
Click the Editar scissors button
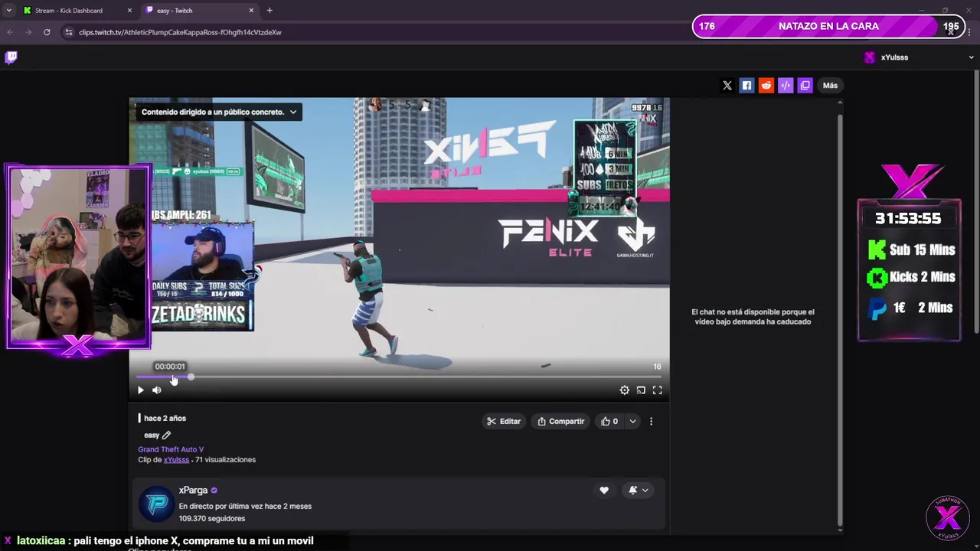(x=504, y=422)
